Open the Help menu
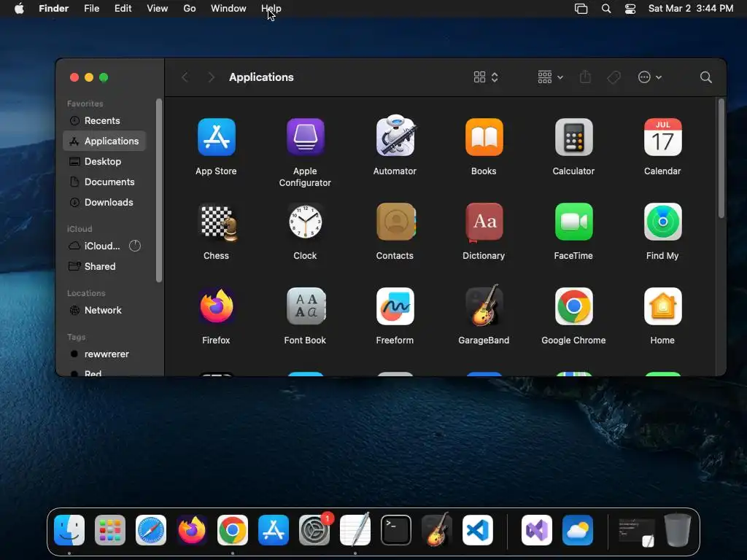747x560 pixels. pos(271,9)
